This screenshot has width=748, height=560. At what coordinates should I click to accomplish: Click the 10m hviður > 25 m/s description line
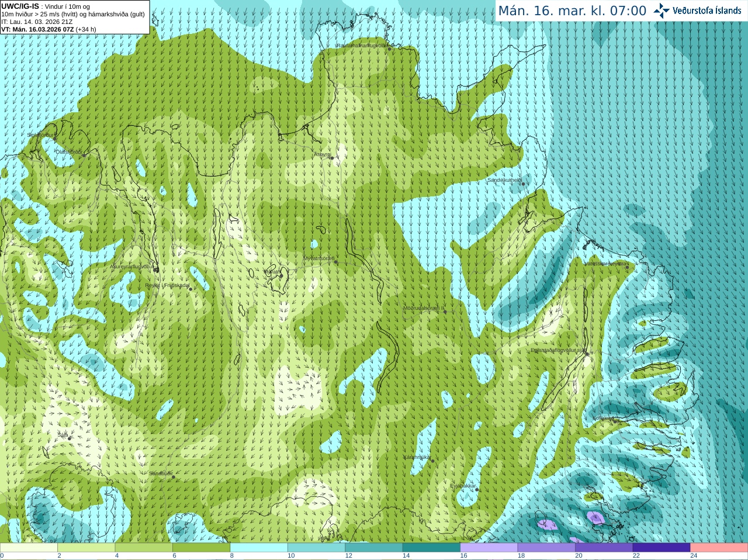click(x=72, y=14)
